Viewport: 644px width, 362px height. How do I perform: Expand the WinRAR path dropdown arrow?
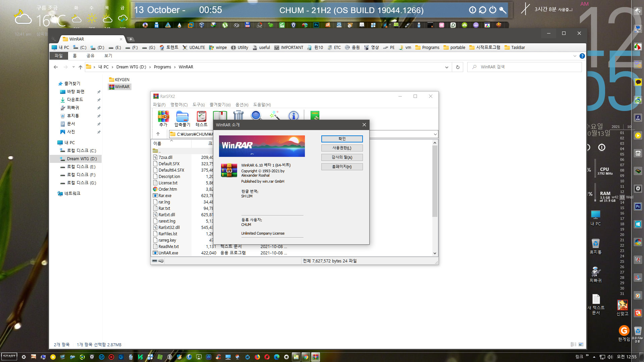point(435,134)
